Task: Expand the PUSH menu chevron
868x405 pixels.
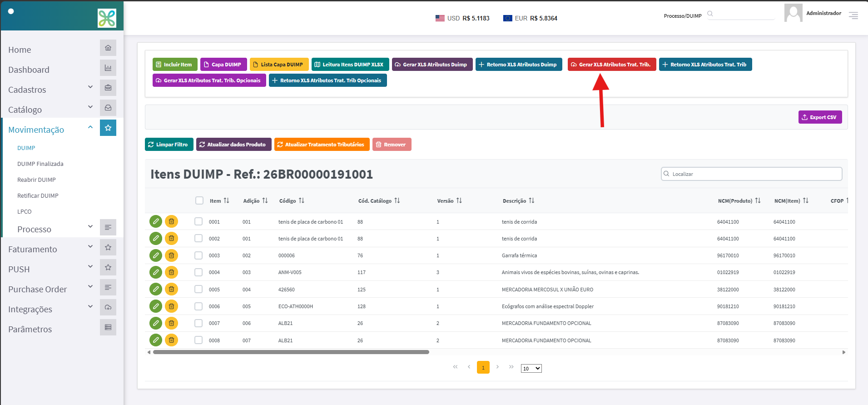Action: (x=90, y=266)
